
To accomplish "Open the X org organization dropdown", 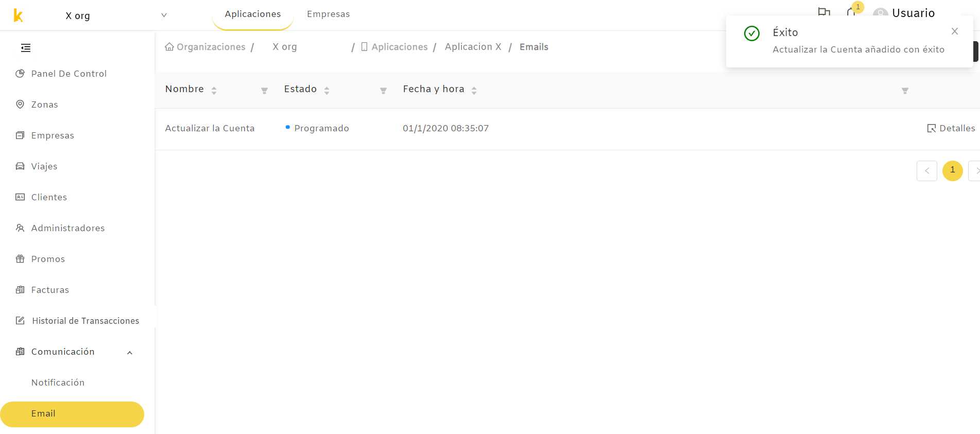I will tap(116, 15).
